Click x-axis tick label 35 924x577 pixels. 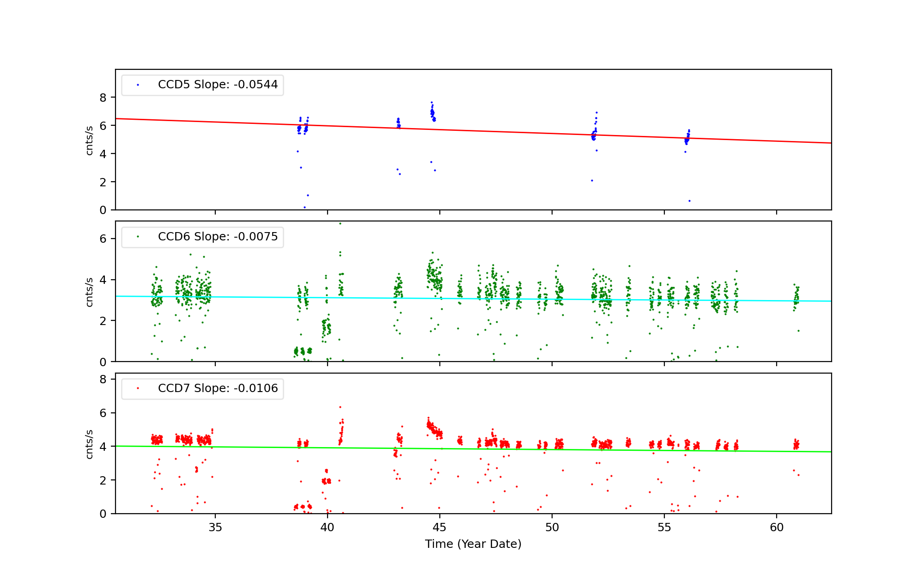point(215,528)
